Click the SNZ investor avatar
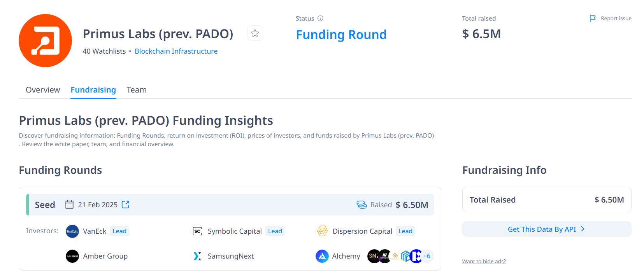The width and height of the screenshot is (644, 278). click(x=373, y=256)
